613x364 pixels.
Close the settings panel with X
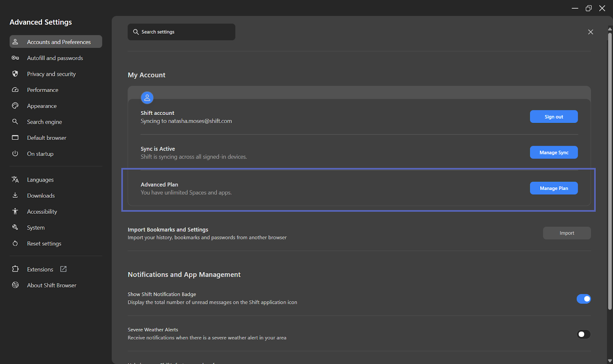590,32
